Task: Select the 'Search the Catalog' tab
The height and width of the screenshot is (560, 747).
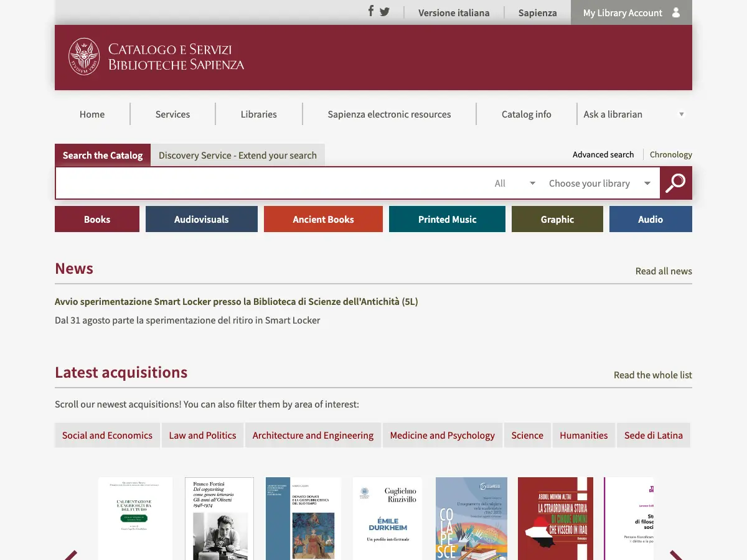Action: [x=103, y=156]
